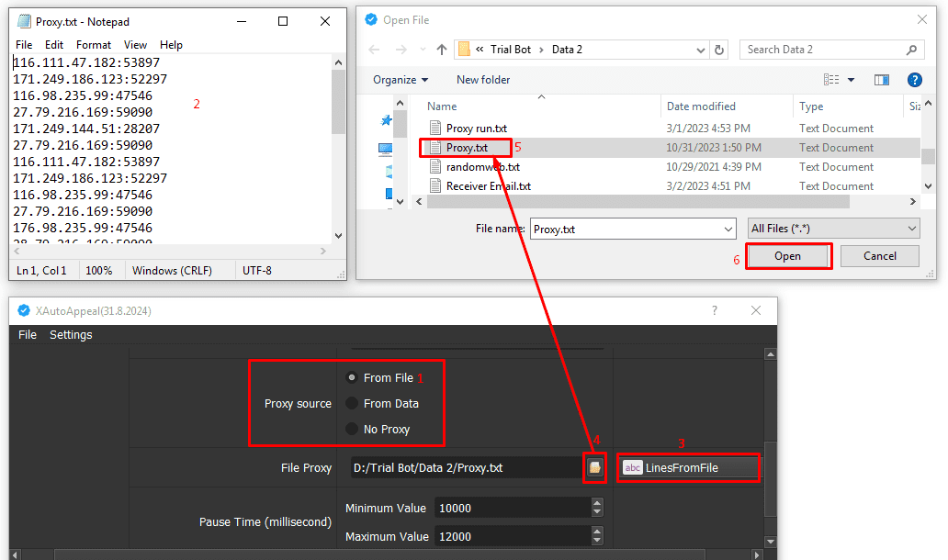The image size is (948, 560).
Task: Click Trial Bot in the address breadcrumb
Action: pyautogui.click(x=510, y=50)
